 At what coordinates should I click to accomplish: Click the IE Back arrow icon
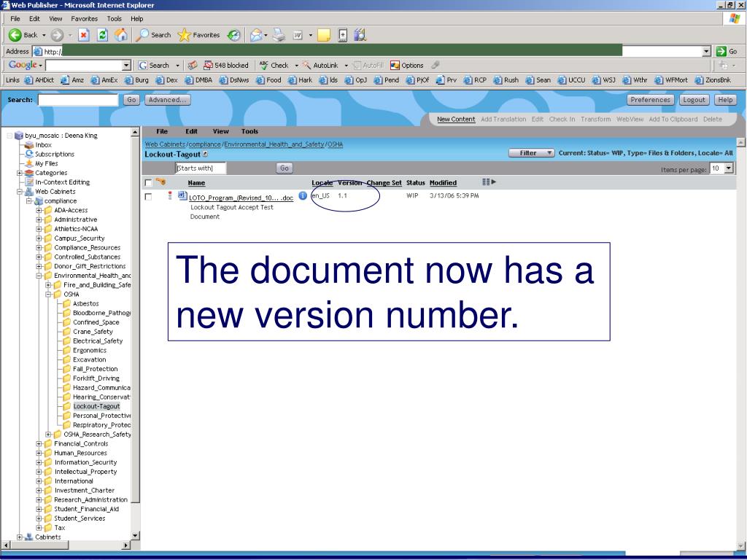(x=15, y=35)
